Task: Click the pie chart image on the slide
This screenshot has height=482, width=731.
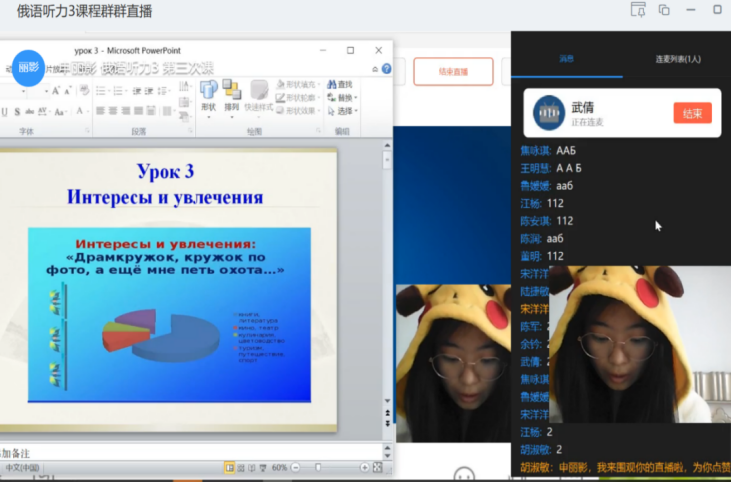Action: pos(169,315)
